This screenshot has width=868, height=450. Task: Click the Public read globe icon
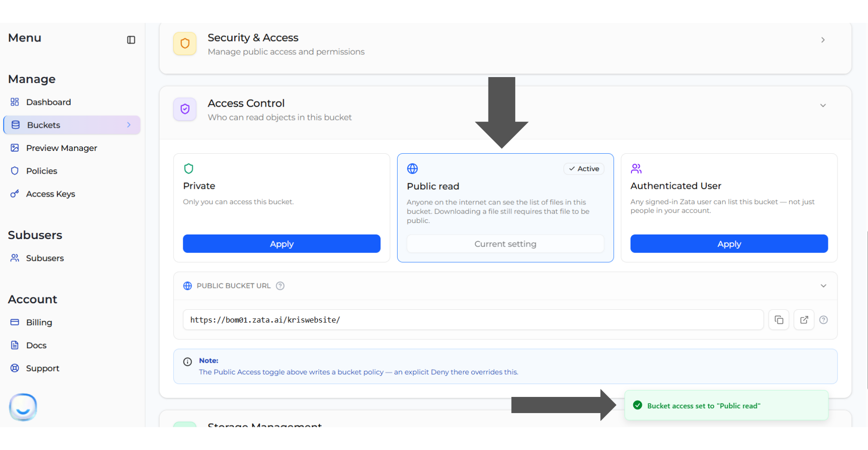tap(412, 168)
